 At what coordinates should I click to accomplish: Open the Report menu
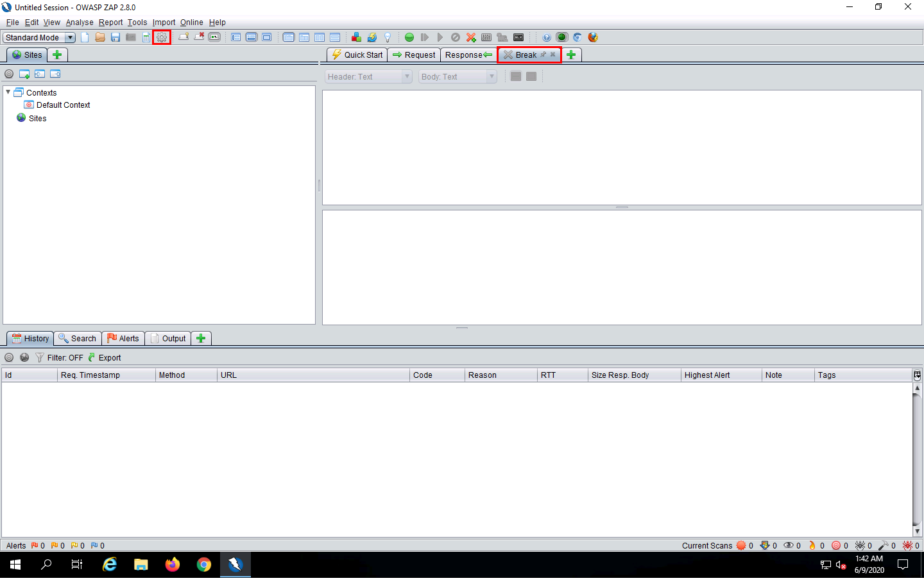coord(110,22)
